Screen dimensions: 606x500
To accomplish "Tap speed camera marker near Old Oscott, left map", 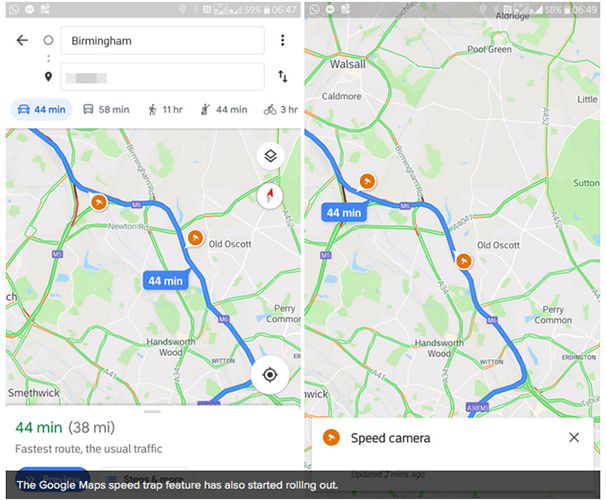I will tap(195, 238).
